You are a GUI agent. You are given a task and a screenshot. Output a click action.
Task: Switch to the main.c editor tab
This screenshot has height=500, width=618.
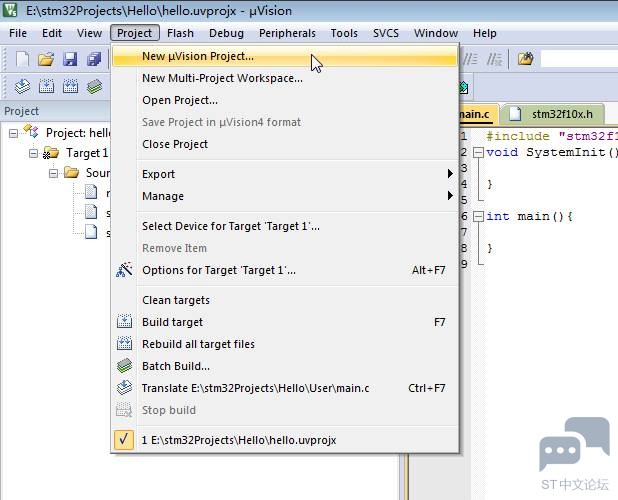(478, 114)
